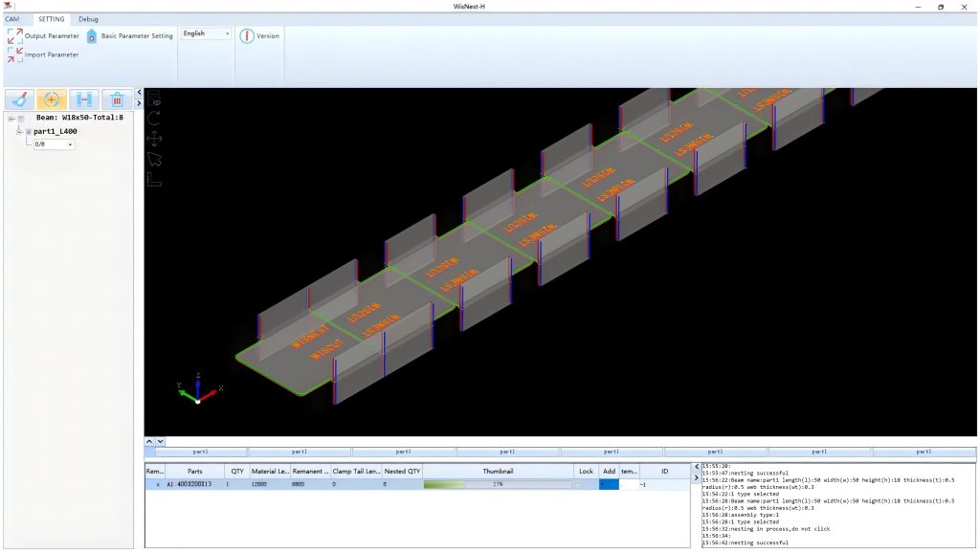Image resolution: width=980 pixels, height=552 pixels.
Task: Click the L-shaped ruler measure tool
Action: tap(154, 179)
